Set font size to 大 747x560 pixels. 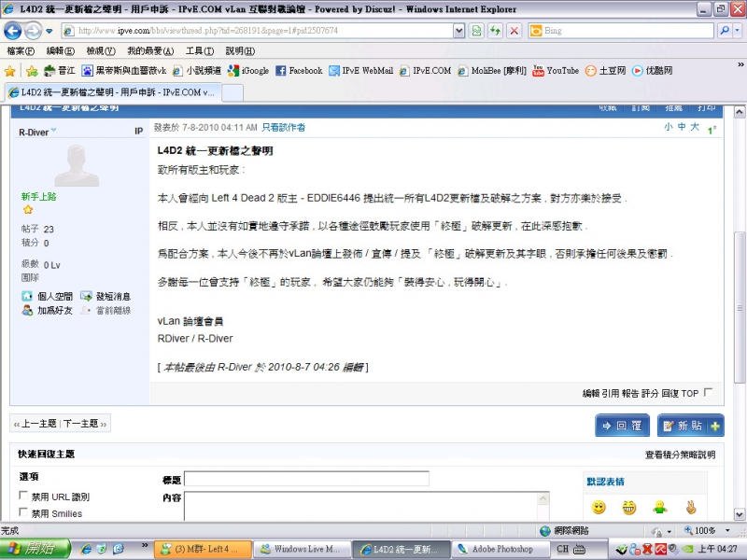tap(695, 127)
